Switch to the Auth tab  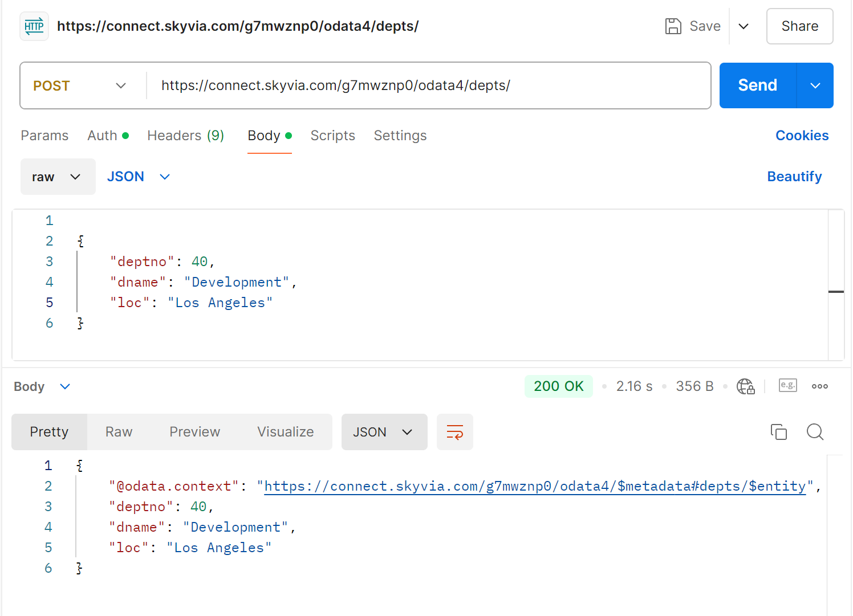click(x=108, y=136)
